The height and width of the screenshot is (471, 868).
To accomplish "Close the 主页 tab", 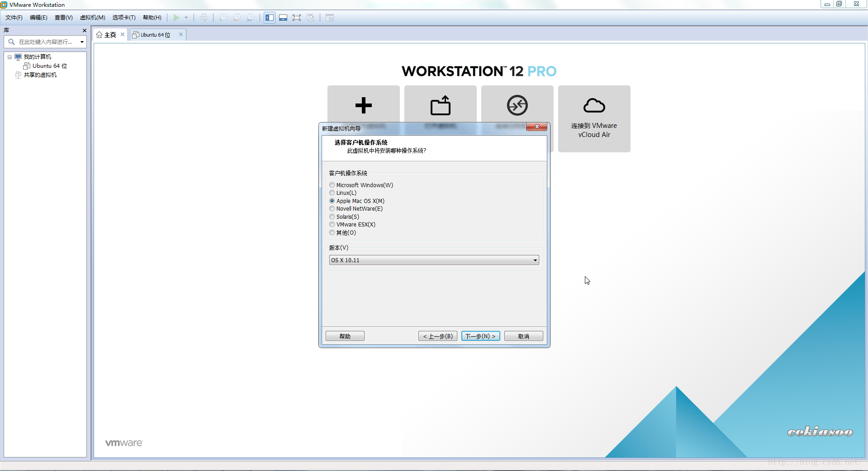I will click(x=123, y=34).
